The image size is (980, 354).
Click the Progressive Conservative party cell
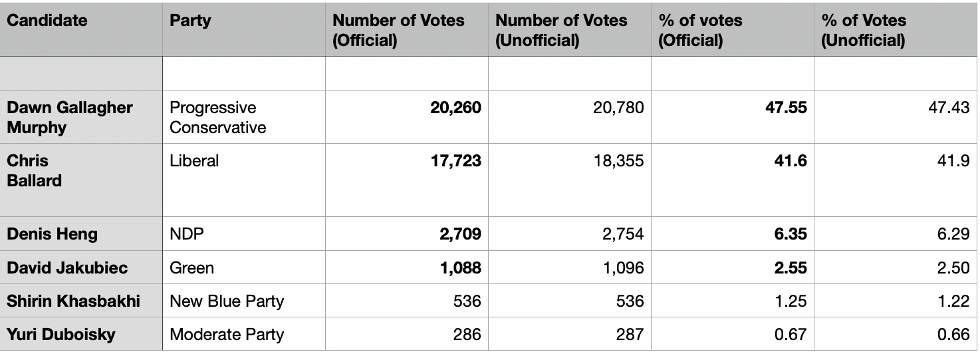(x=244, y=117)
